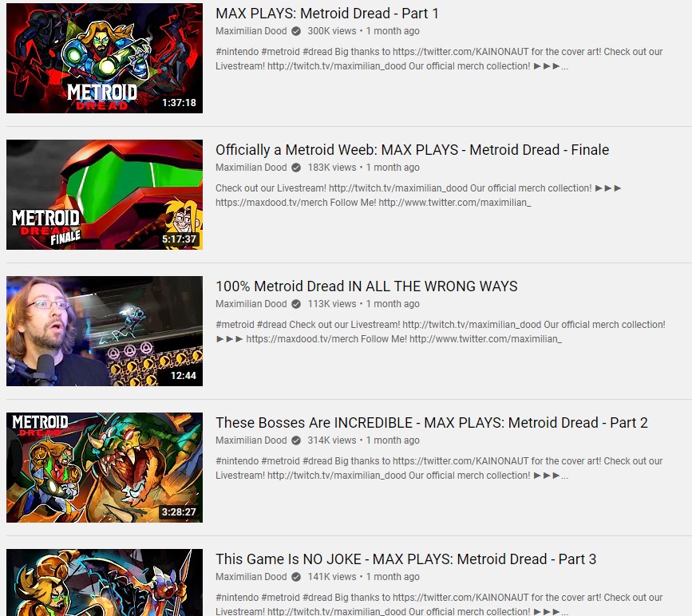Click verified checkmark on Part 2 video
Image resolution: width=692 pixels, height=616 pixels.
(297, 440)
